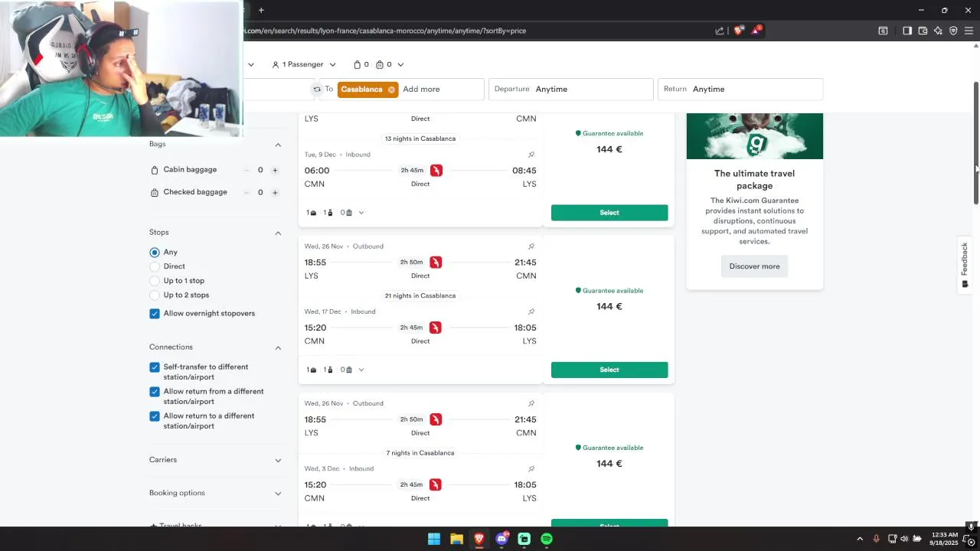Image resolution: width=980 pixels, height=551 pixels.
Task: Click the volume icon in the system tray
Action: pos(904,539)
